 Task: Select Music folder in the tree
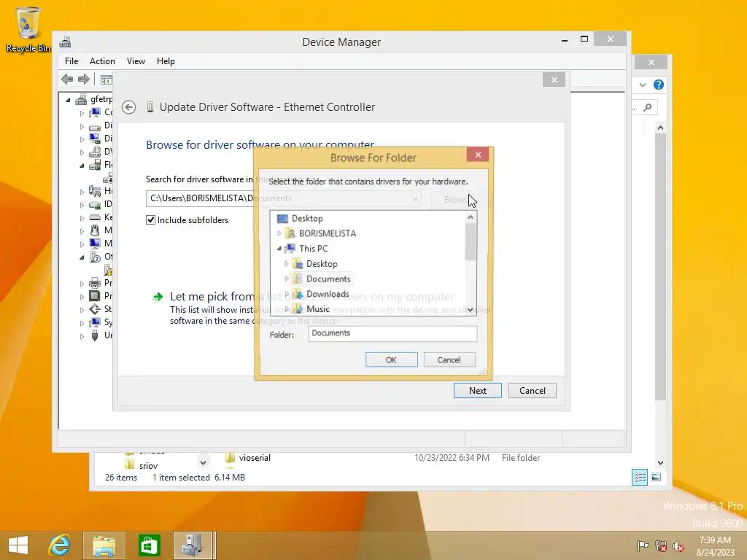318,309
